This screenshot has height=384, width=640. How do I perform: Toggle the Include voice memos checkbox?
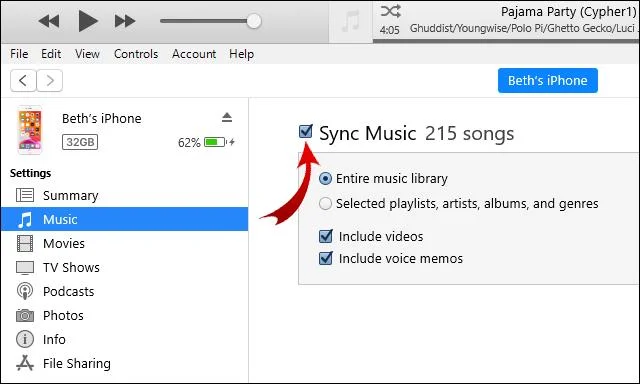point(326,258)
